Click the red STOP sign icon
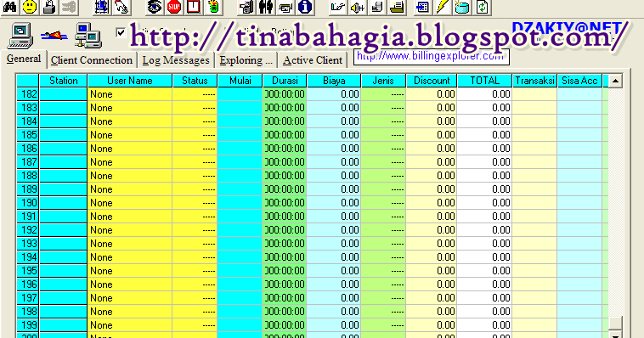This screenshot has width=644, height=338. [174, 7]
